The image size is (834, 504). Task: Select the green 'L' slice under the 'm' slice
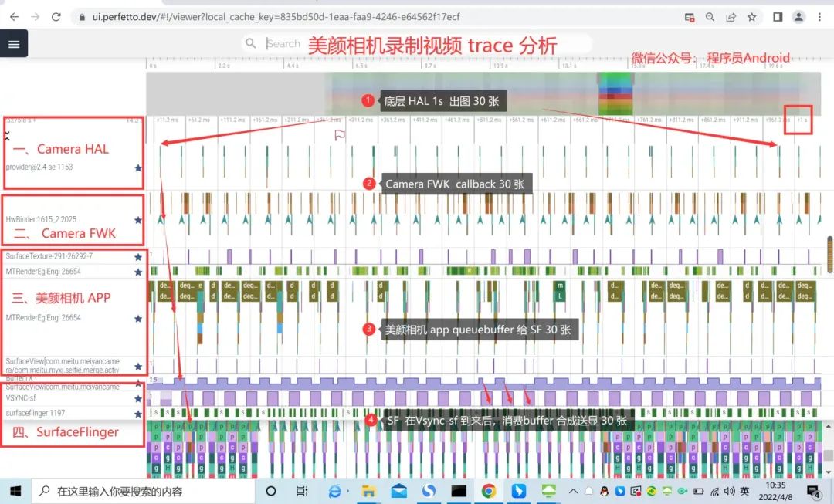click(559, 296)
